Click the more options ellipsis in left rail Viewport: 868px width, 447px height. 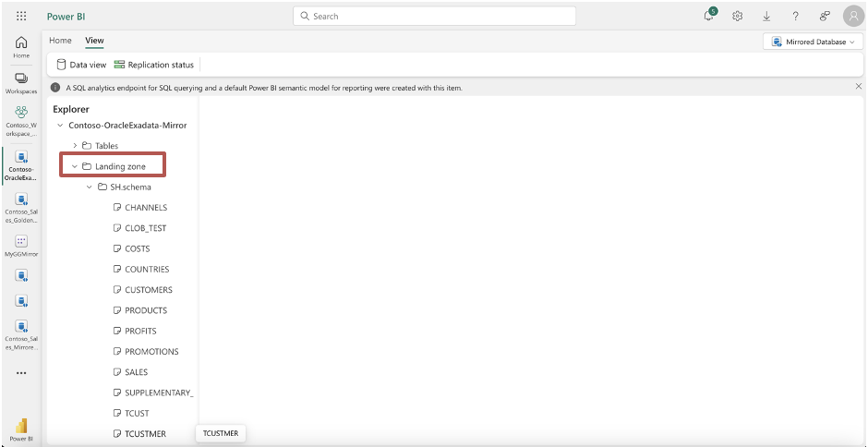click(x=21, y=373)
